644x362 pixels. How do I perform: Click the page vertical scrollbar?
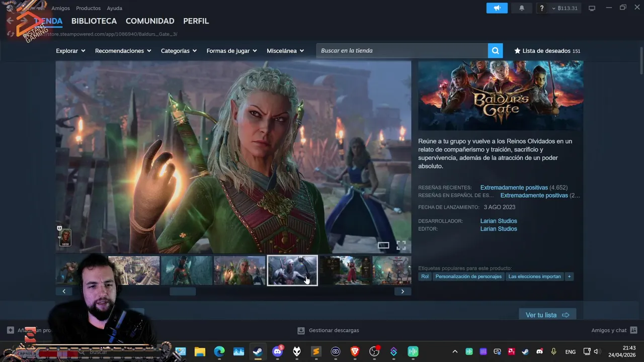pos(641,60)
